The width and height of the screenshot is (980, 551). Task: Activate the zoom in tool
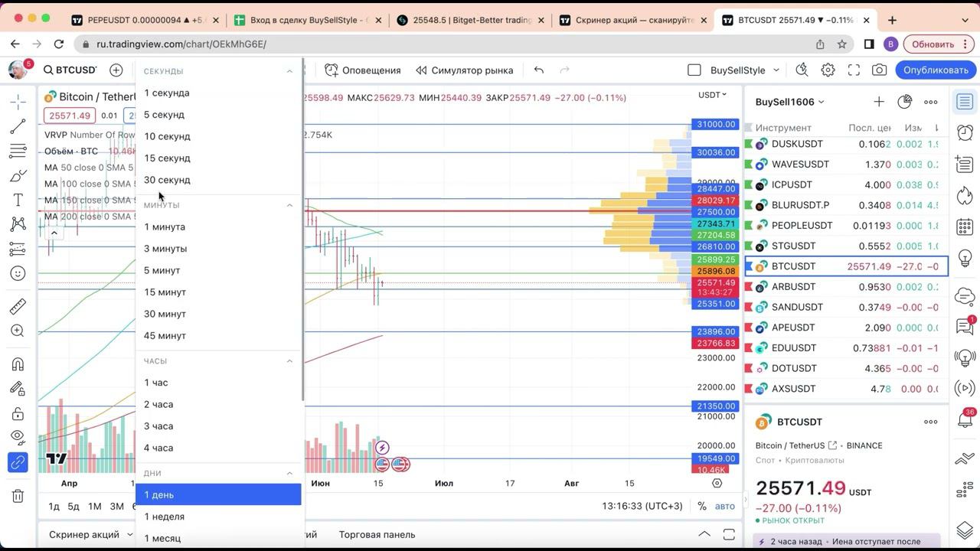tap(18, 331)
